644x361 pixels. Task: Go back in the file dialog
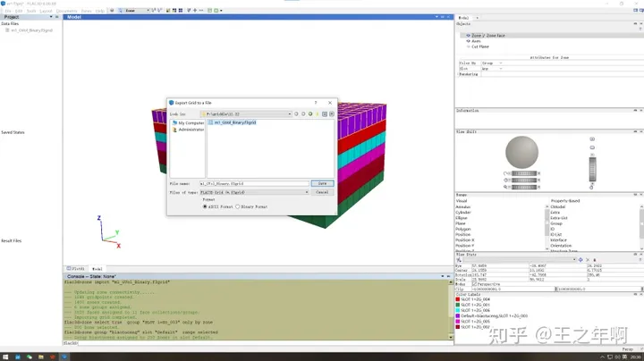(x=296, y=114)
